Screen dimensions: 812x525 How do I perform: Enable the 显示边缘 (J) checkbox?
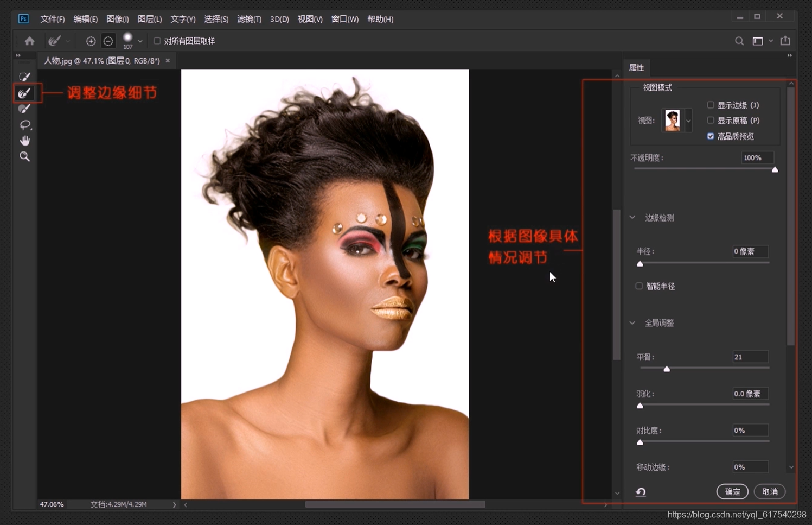[710, 105]
